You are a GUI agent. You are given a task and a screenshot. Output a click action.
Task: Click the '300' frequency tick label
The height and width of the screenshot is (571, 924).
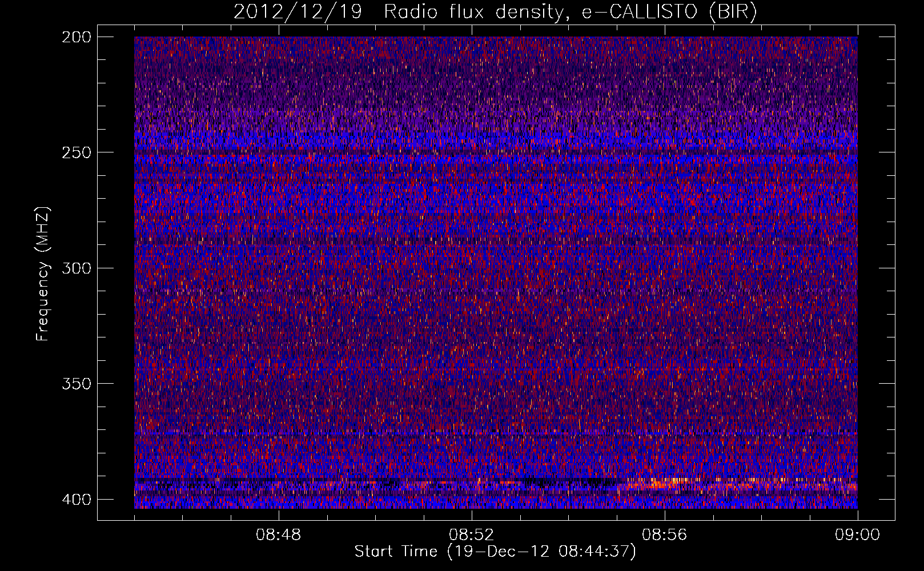[76, 268]
